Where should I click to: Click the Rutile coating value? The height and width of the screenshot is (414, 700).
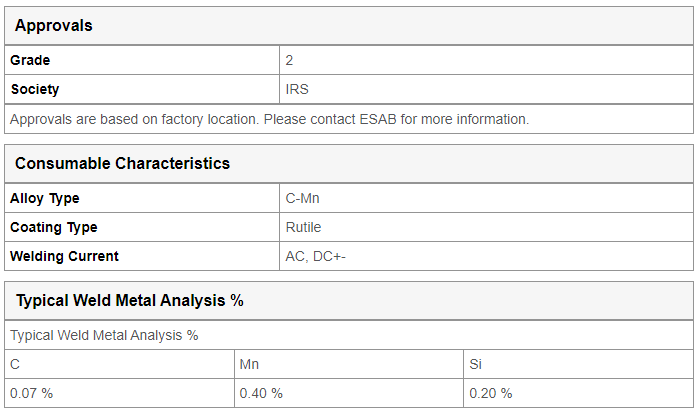(x=303, y=227)
